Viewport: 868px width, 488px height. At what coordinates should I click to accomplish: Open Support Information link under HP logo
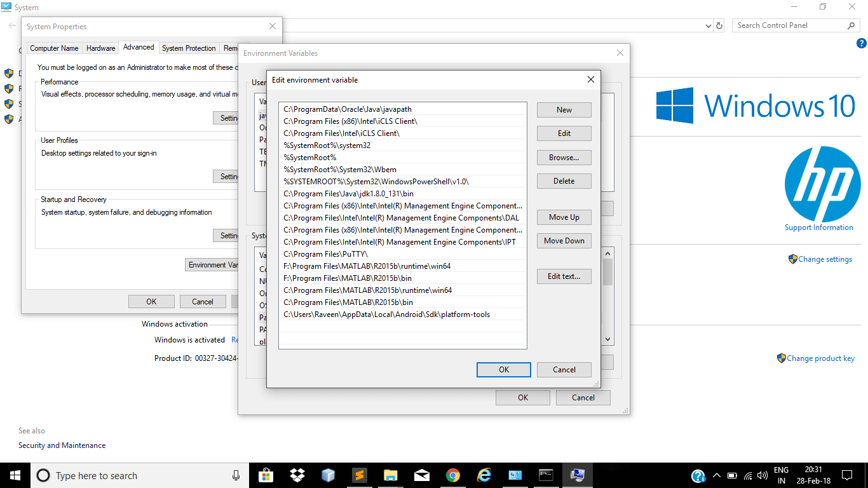tap(819, 227)
